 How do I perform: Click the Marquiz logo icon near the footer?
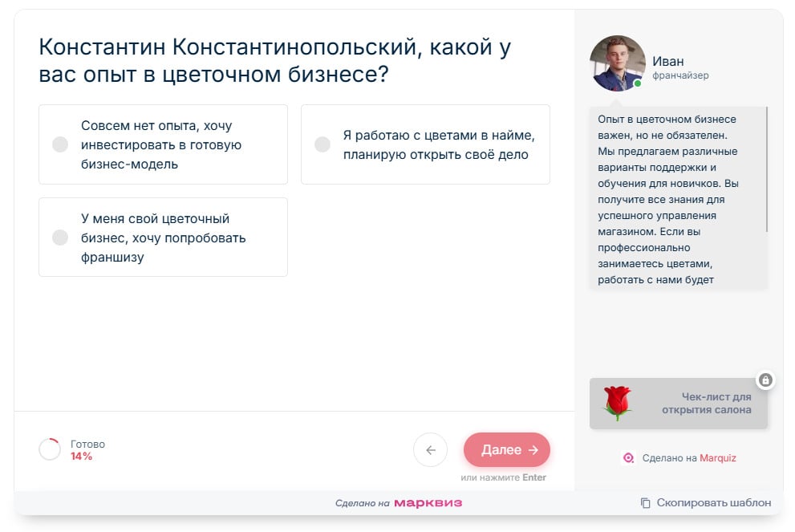[628, 457]
